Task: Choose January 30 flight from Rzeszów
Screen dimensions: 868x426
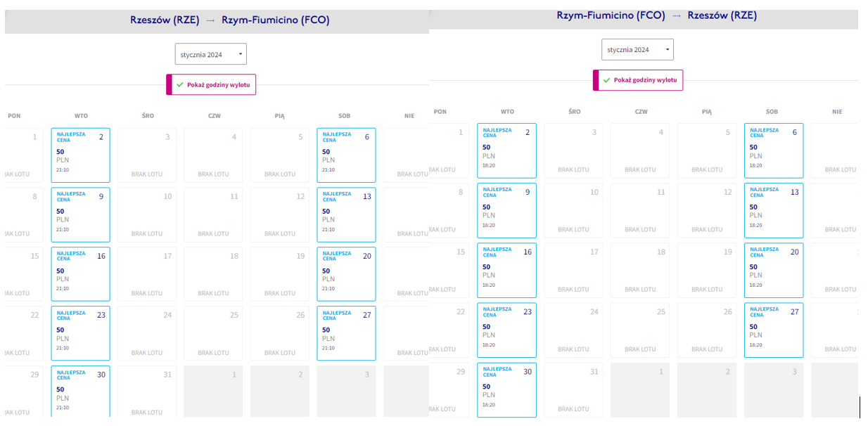Action: coord(81,391)
